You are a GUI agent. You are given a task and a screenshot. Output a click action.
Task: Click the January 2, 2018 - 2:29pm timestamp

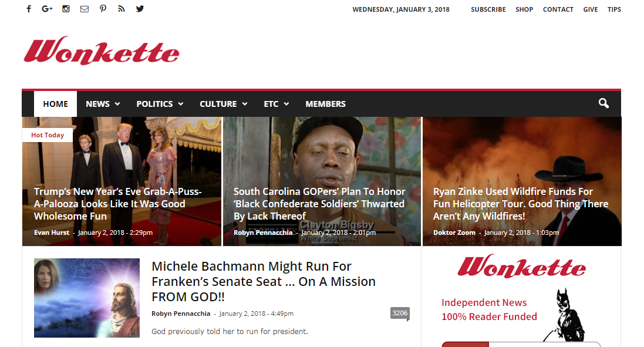[x=115, y=233]
